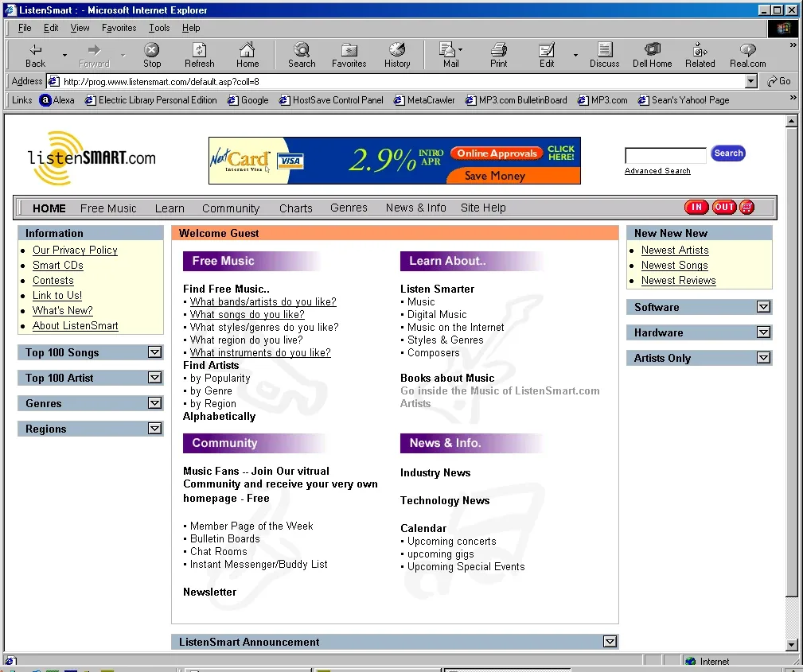Open the Favorites menu

(x=119, y=28)
